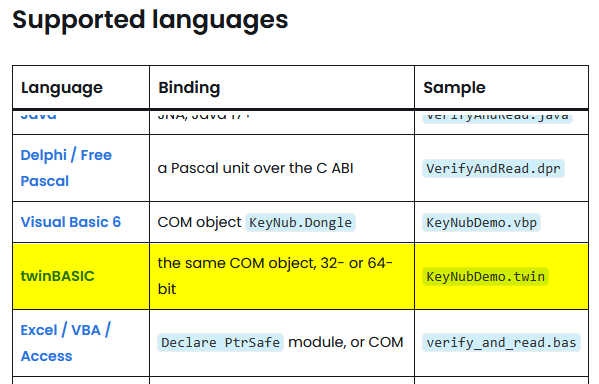Image resolution: width=599 pixels, height=384 pixels.
Task: Click the Binding column header
Action: point(189,87)
